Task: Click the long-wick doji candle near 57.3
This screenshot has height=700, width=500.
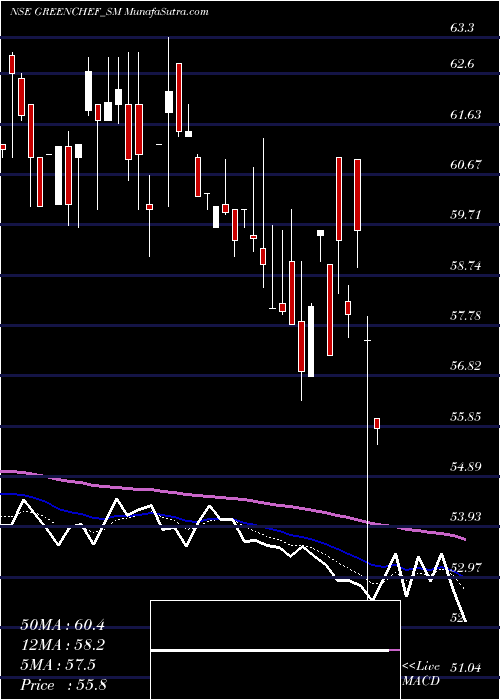Action: (x=367, y=459)
